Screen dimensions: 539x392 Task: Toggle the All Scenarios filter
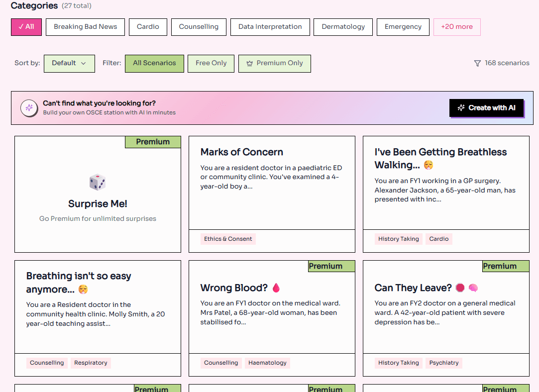[x=154, y=63]
